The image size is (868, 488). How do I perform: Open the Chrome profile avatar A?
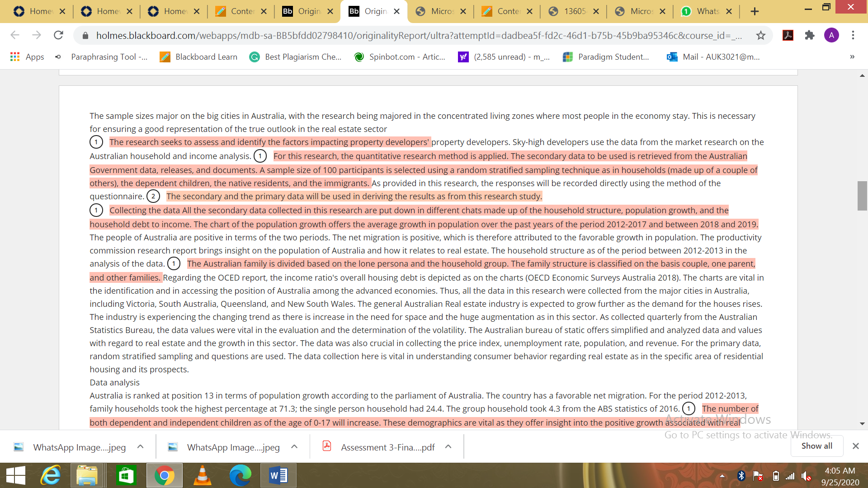[831, 35]
